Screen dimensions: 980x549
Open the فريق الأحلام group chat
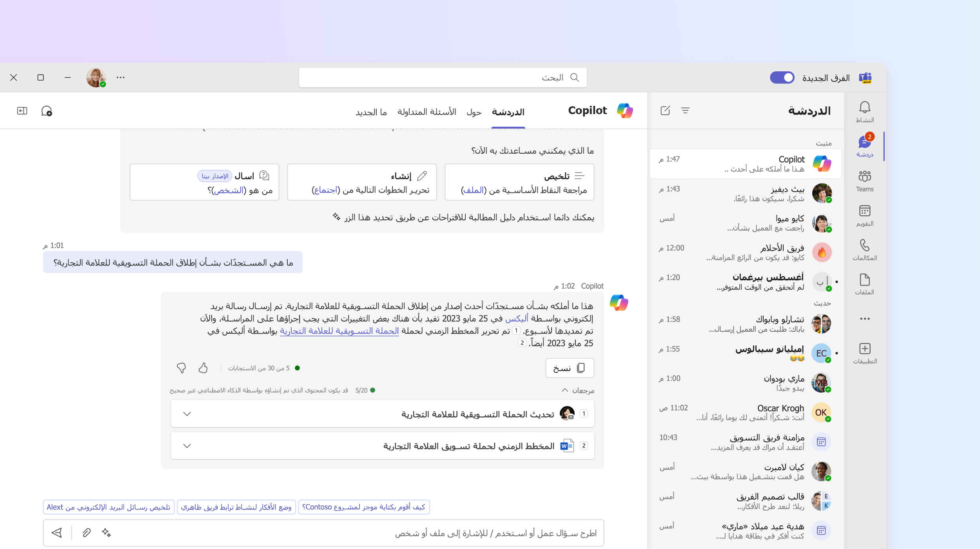coord(746,252)
